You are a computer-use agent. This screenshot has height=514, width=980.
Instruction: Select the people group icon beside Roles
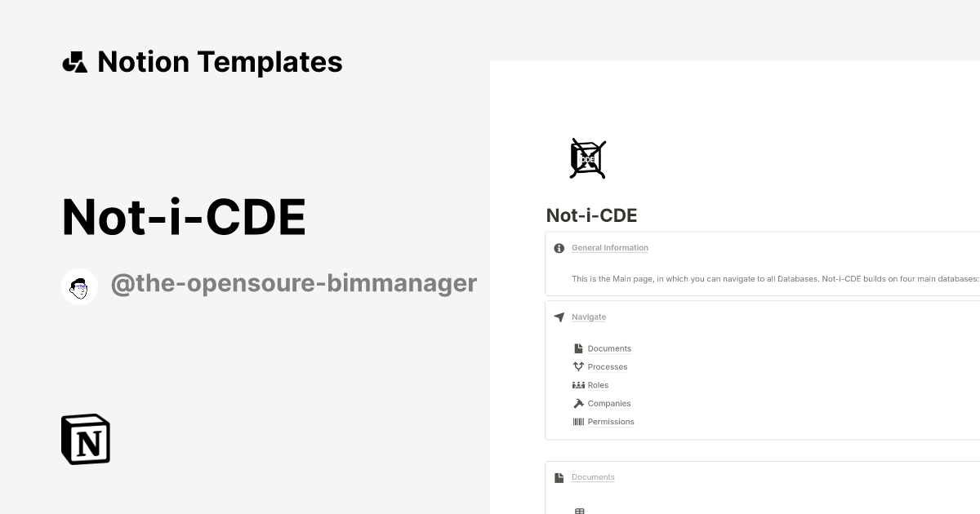(x=578, y=384)
